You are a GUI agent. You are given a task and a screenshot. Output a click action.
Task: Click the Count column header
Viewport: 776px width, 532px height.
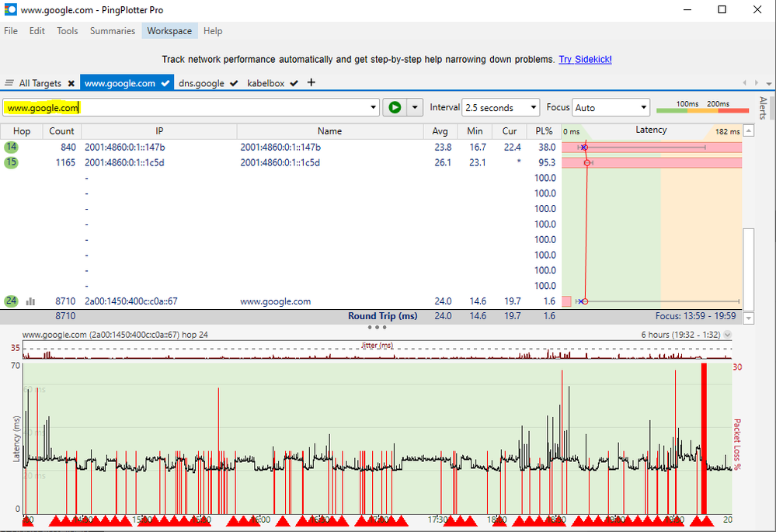61,131
